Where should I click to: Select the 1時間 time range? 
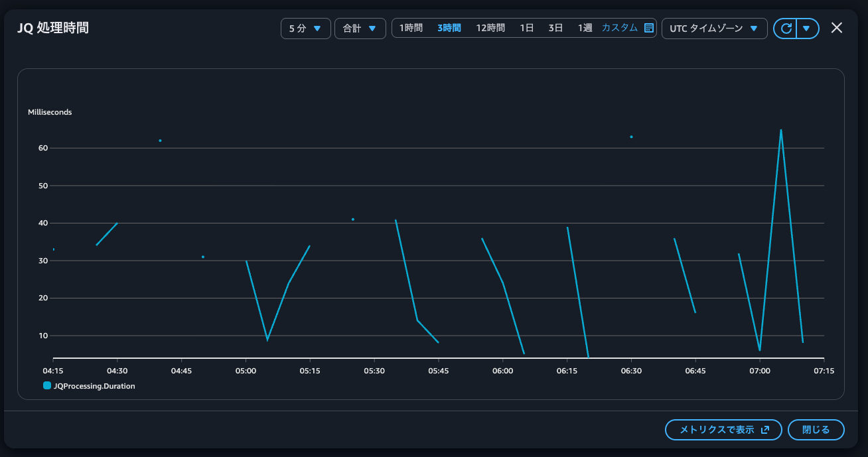[x=411, y=28]
